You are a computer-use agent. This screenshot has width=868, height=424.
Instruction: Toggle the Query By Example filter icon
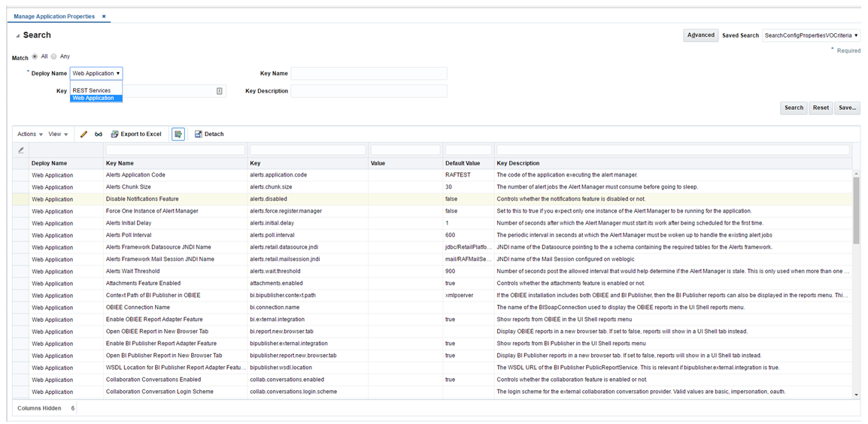[x=178, y=134]
